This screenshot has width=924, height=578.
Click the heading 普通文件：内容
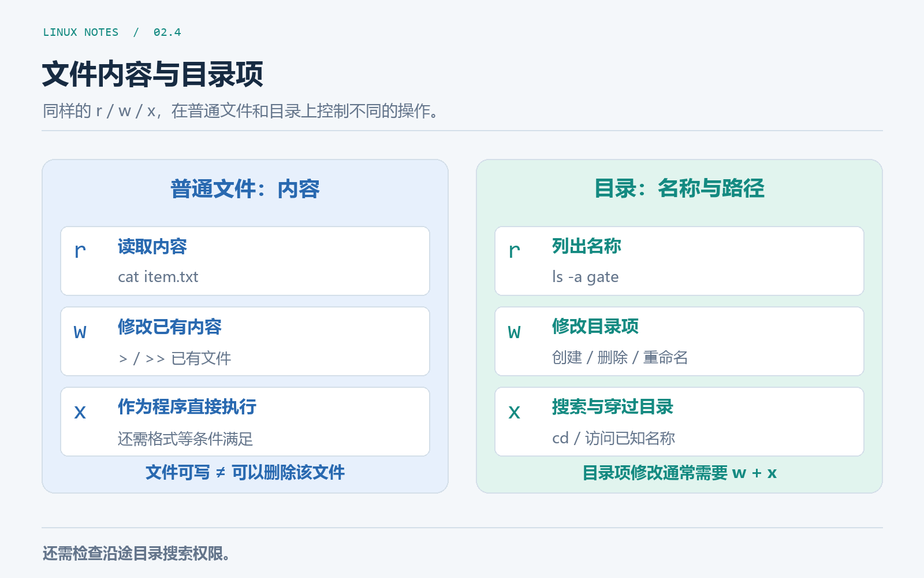245,189
